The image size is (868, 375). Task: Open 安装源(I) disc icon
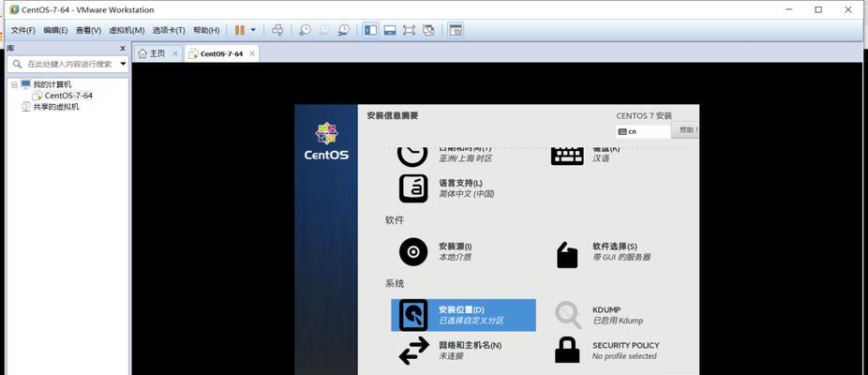pyautogui.click(x=413, y=252)
